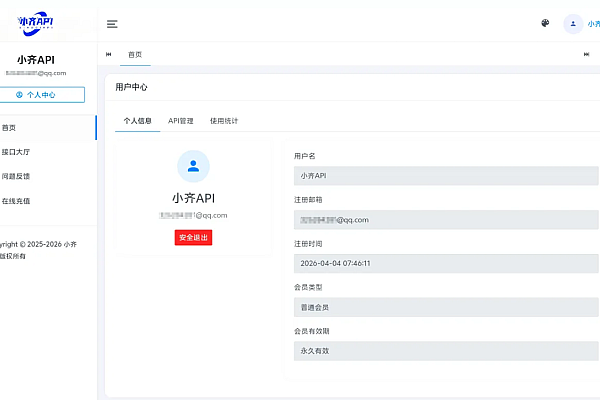
Task: Switch to the API管理 tab
Action: [181, 121]
